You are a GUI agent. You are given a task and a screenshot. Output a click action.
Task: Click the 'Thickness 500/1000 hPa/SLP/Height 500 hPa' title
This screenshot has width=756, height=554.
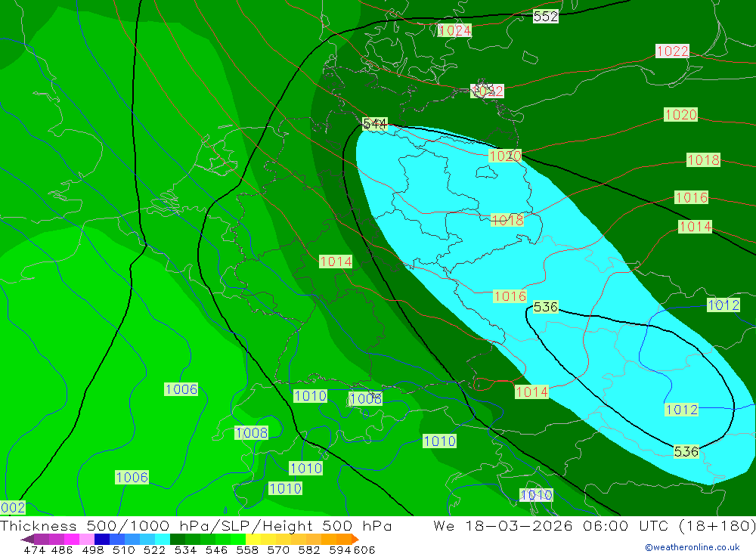(x=196, y=525)
